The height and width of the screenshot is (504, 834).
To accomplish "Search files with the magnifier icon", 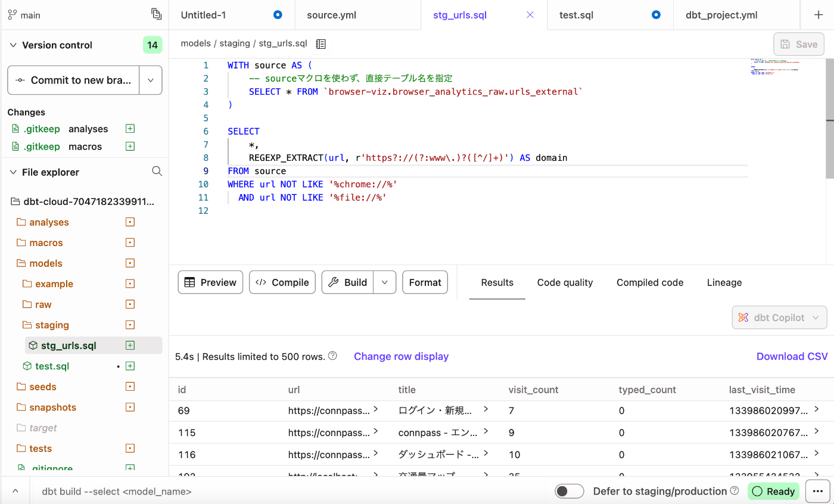I will click(157, 172).
